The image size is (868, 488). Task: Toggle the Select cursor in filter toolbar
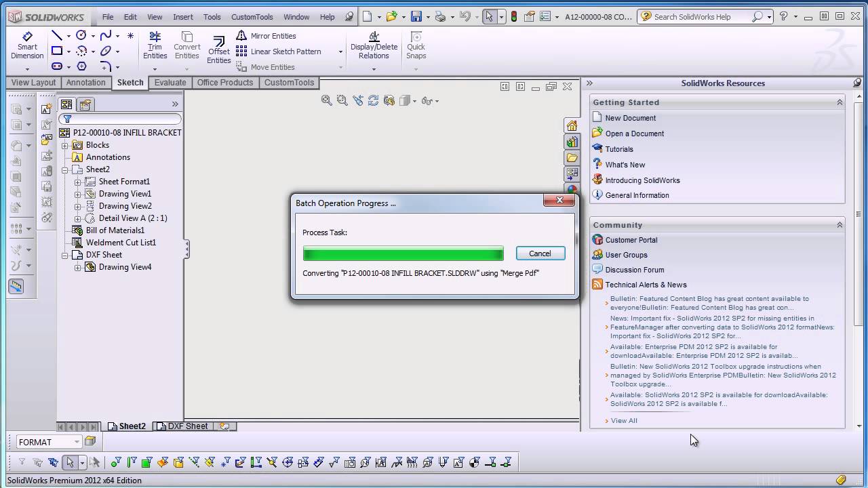tap(69, 463)
